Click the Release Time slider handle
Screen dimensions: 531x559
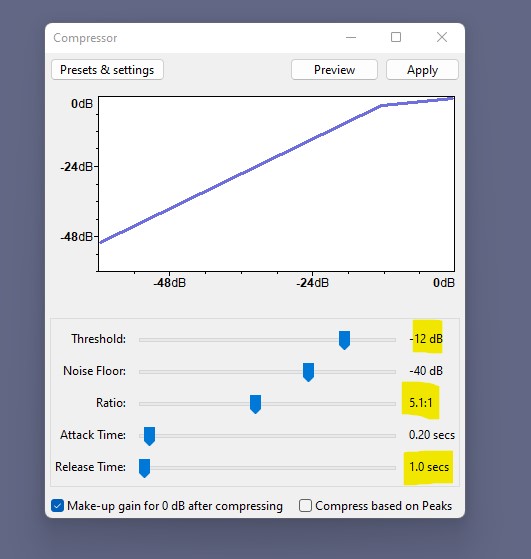[x=144, y=468]
